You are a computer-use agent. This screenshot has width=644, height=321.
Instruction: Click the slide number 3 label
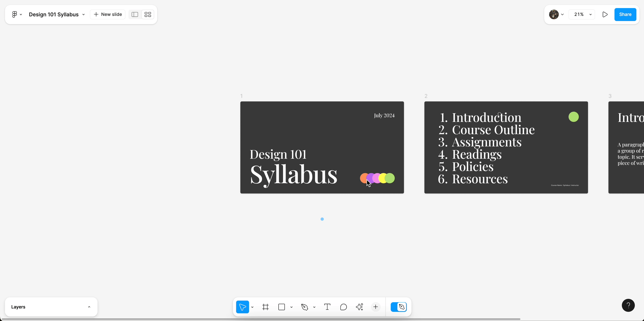point(610,96)
